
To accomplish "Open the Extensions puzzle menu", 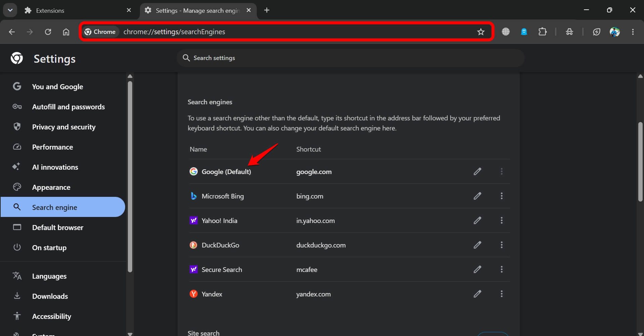I will 542,32.
